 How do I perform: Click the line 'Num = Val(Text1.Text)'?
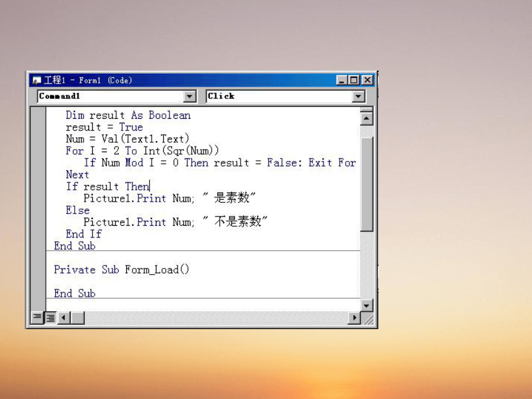pos(127,139)
